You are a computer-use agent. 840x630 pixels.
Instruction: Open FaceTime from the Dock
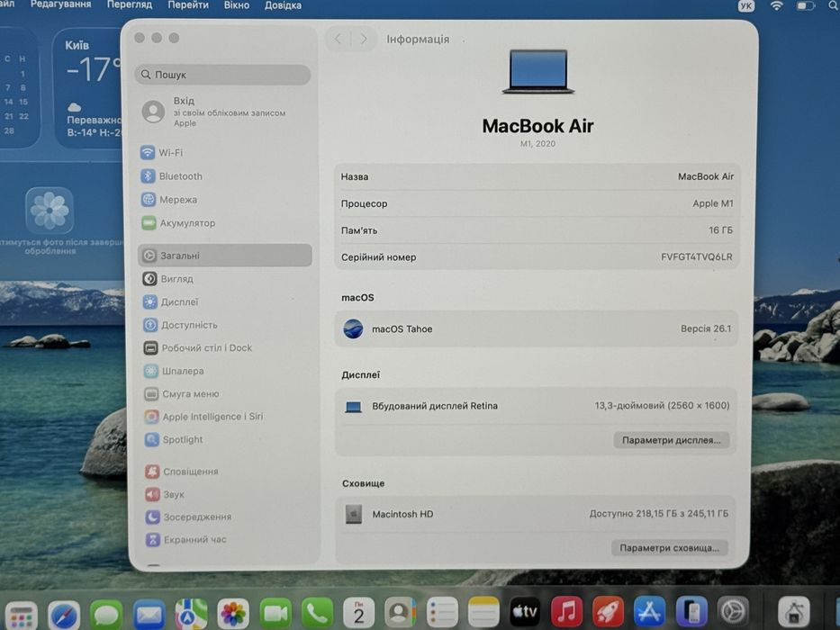pyautogui.click(x=275, y=613)
